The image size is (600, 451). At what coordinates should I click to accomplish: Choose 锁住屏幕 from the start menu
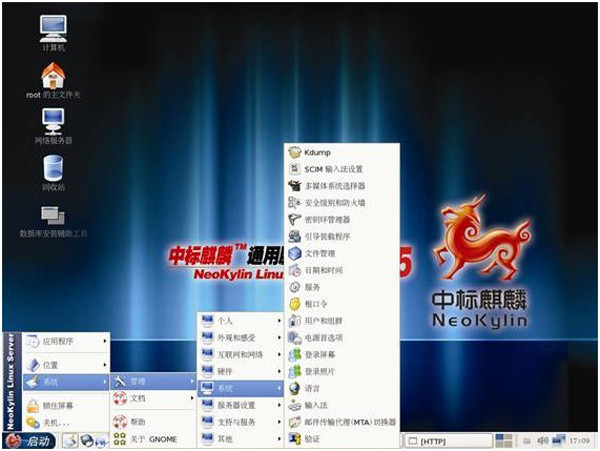tap(66, 405)
